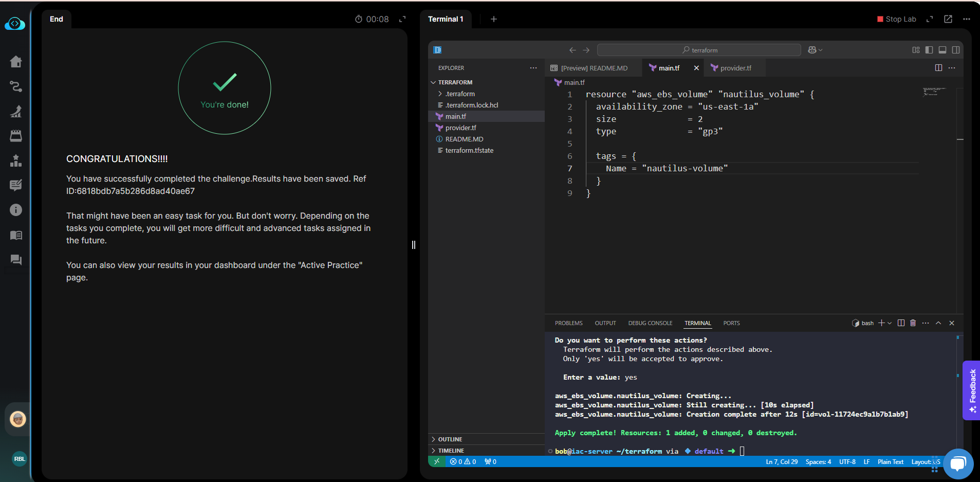Open the chat bubble support widget
This screenshot has height=482, width=980.
pos(957,463)
